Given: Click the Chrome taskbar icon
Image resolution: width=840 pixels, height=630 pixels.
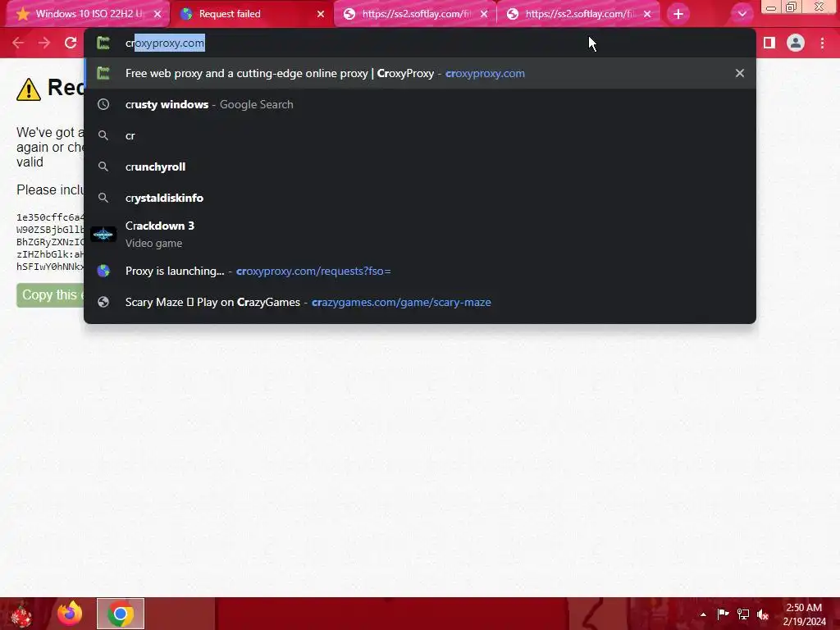Looking at the screenshot, I should pyautogui.click(x=121, y=614).
